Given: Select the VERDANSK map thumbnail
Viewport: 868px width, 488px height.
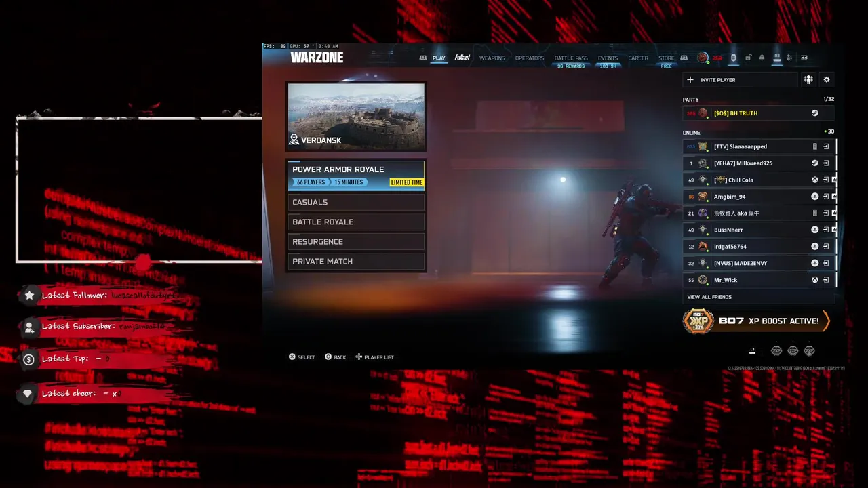Looking at the screenshot, I should tap(357, 117).
